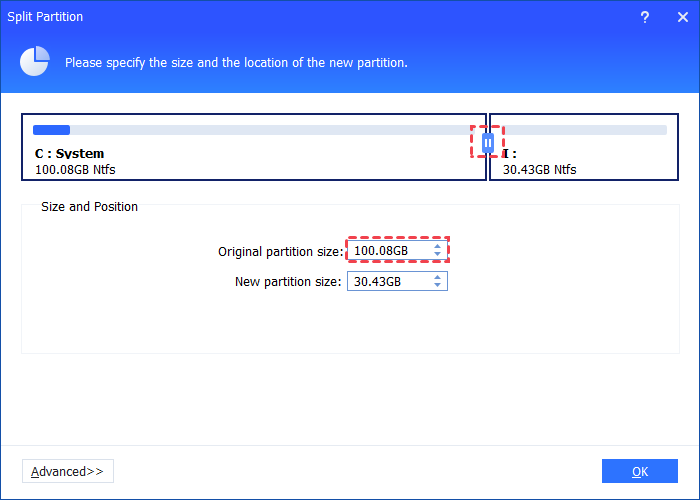700x500 pixels.
Task: Click the help question mark icon
Action: pos(645,17)
